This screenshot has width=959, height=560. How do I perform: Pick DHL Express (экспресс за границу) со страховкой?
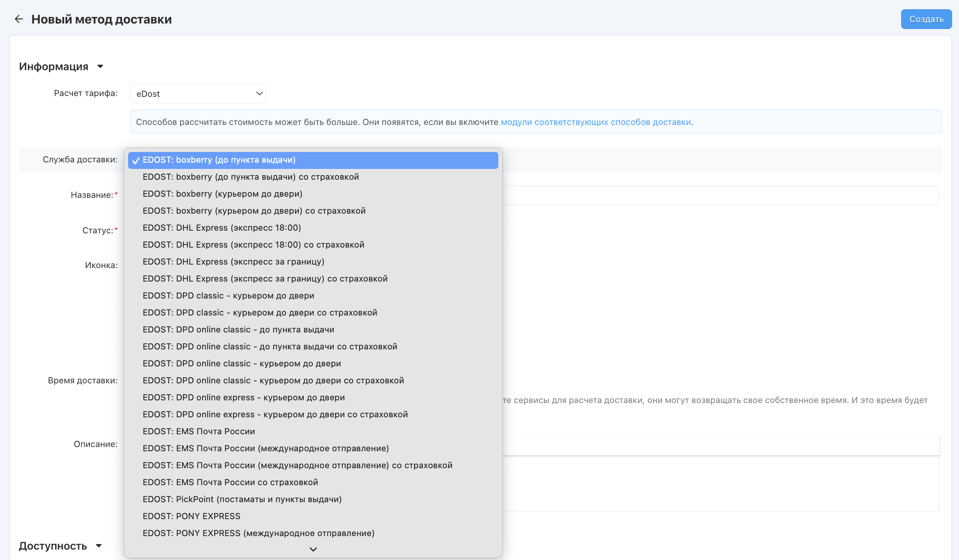coord(265,279)
